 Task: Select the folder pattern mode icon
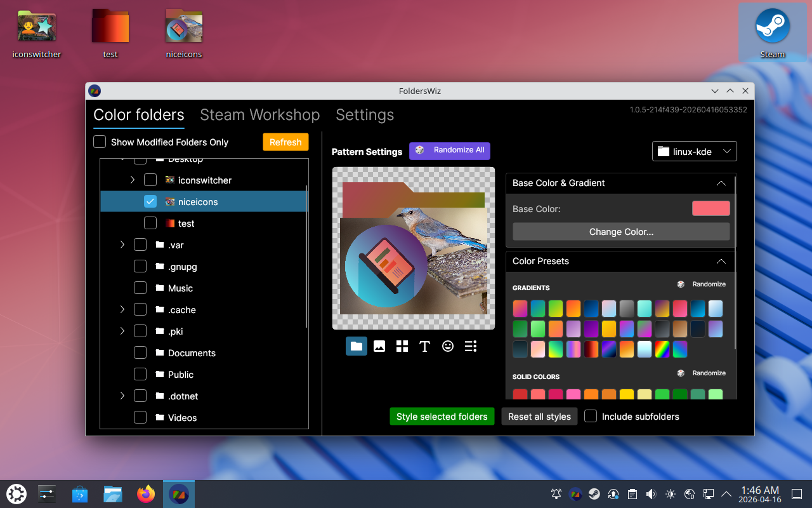357,346
